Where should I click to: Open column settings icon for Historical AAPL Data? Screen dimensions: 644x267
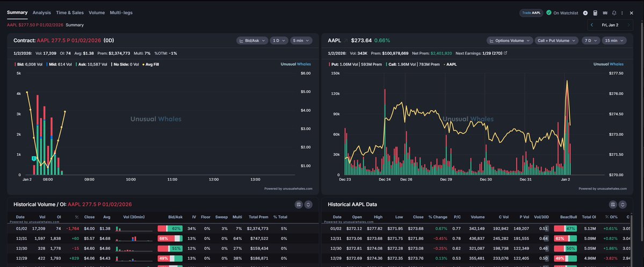coord(613,205)
